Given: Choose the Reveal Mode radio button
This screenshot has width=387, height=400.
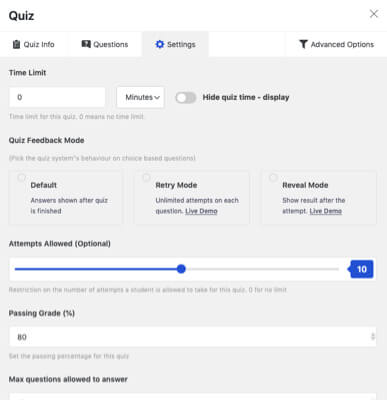Looking at the screenshot, I should [x=273, y=177].
